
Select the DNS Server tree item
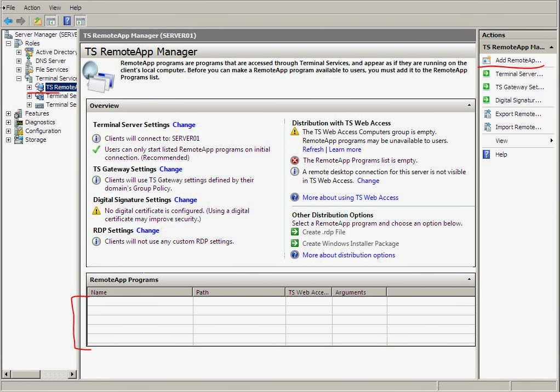tap(51, 61)
